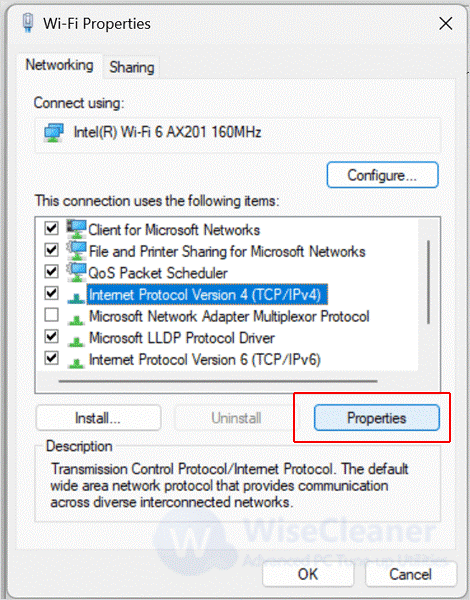
Task: Click the Internet Protocol Version 4 icon
Action: pyautogui.click(x=76, y=298)
